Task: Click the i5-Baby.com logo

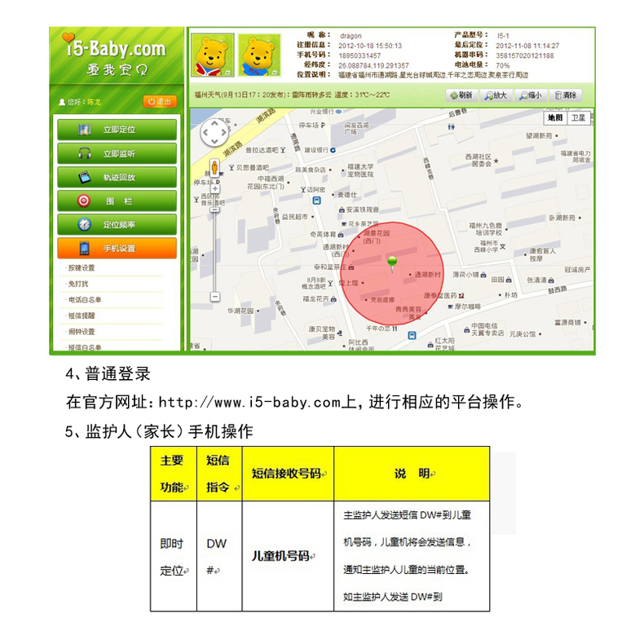Action: click(x=116, y=48)
